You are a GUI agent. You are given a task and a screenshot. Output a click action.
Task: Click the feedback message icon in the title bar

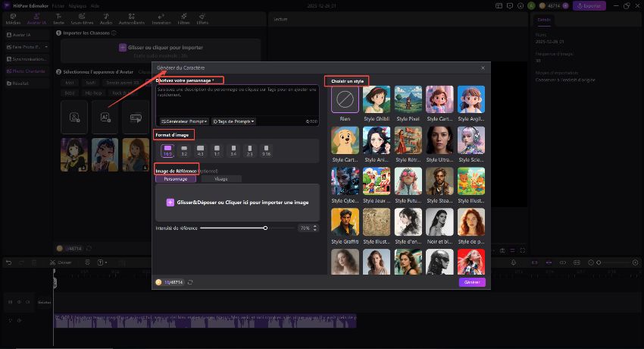coord(510,6)
